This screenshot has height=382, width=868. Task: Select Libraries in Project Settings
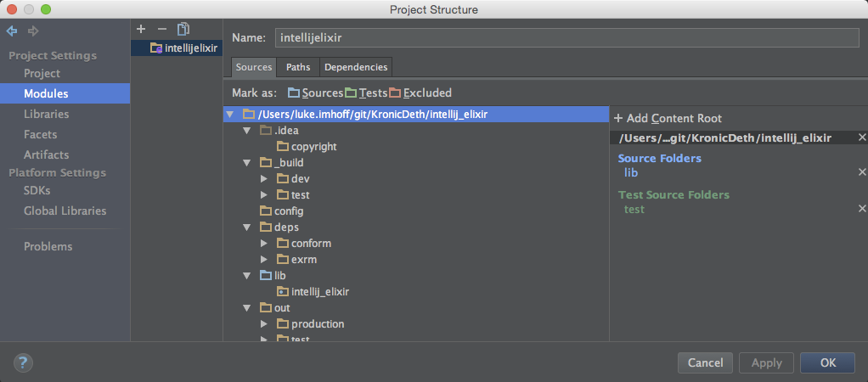point(46,114)
